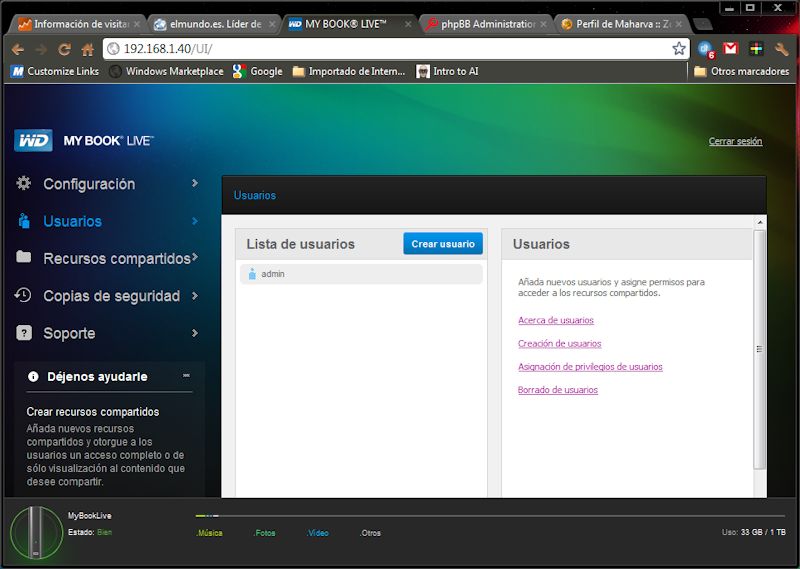The width and height of the screenshot is (800, 569).
Task: Click the info icon beside Déjenos ayudarle
Action: click(33, 377)
